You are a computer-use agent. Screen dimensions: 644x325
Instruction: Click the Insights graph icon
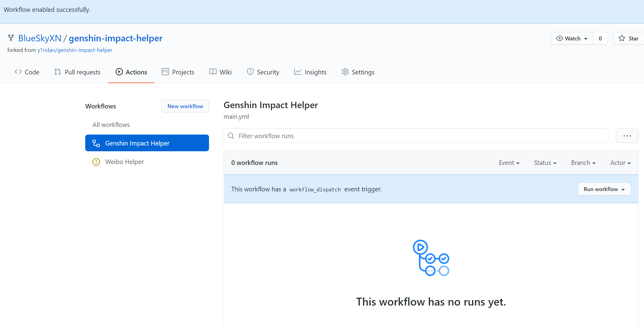click(298, 72)
